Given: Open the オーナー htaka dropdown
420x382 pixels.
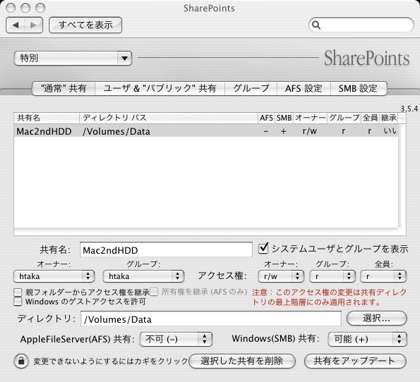Looking at the screenshot, I should click(54, 276).
